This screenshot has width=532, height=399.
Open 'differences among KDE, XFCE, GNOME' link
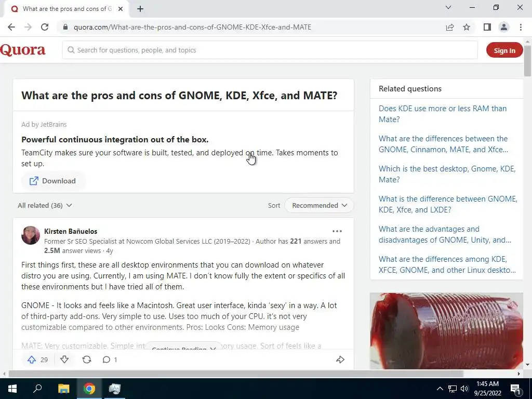coord(447,264)
